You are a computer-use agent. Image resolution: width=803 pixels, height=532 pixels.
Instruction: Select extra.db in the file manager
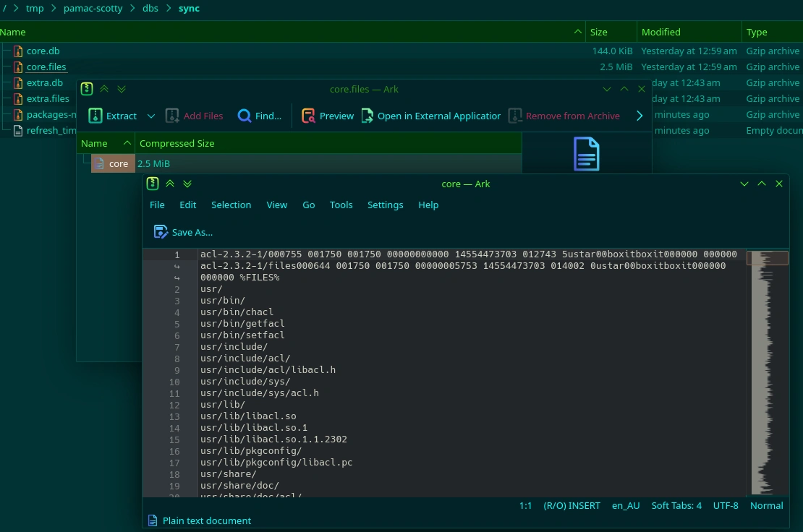tap(45, 83)
